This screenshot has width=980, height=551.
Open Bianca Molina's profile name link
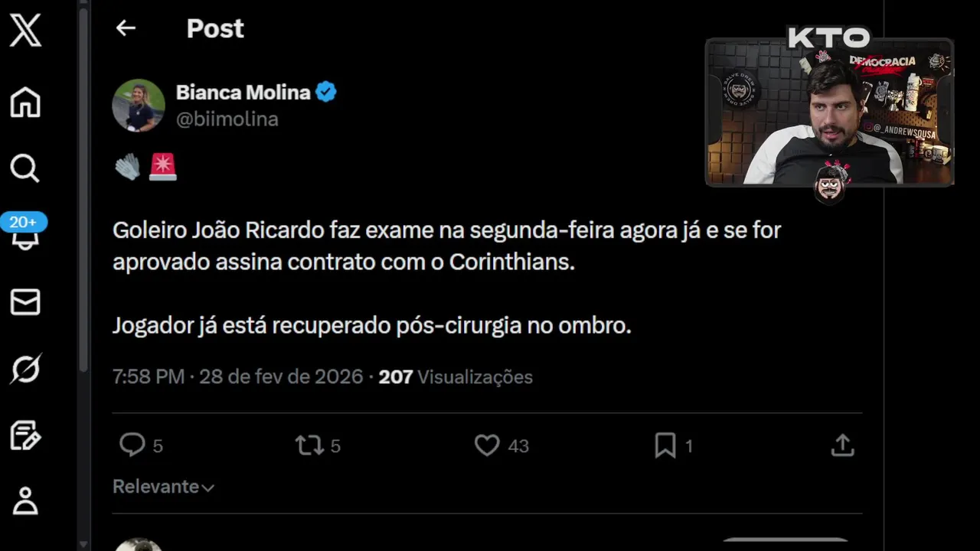coord(243,93)
